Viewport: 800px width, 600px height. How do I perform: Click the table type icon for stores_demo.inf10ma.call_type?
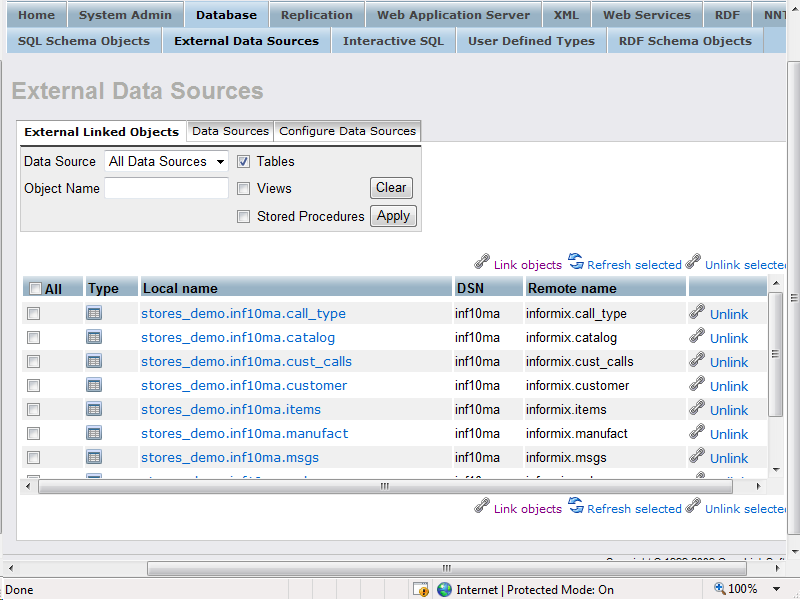point(94,313)
